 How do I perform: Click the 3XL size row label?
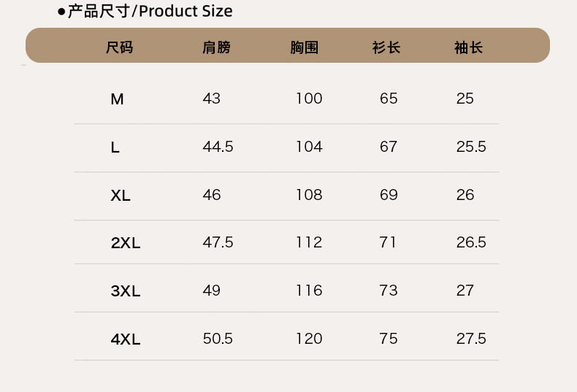125,291
